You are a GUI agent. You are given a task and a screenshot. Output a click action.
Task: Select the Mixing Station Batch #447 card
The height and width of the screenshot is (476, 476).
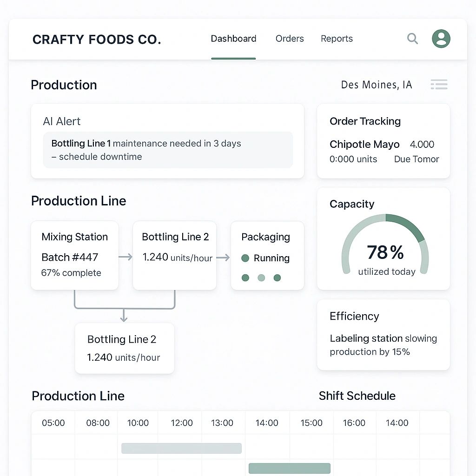click(x=75, y=256)
